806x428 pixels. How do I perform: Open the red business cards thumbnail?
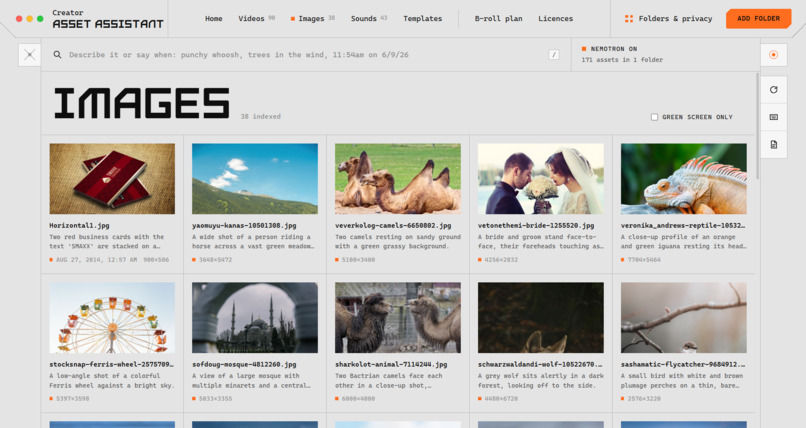[x=112, y=178]
